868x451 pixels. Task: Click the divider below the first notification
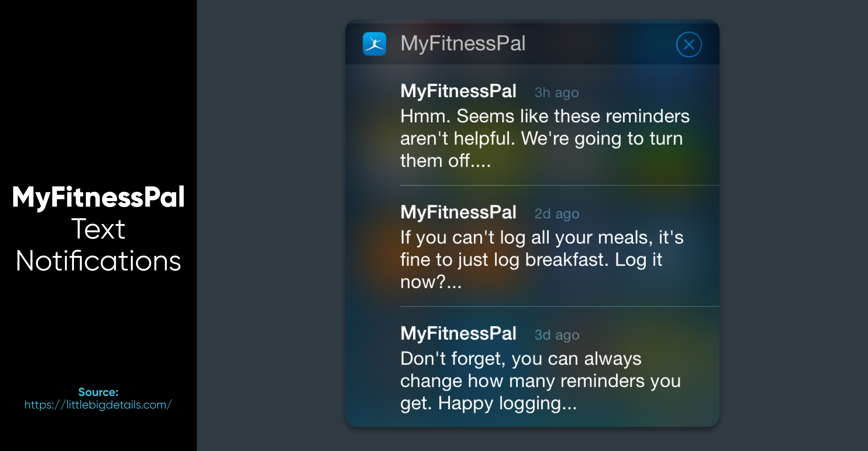coord(559,185)
